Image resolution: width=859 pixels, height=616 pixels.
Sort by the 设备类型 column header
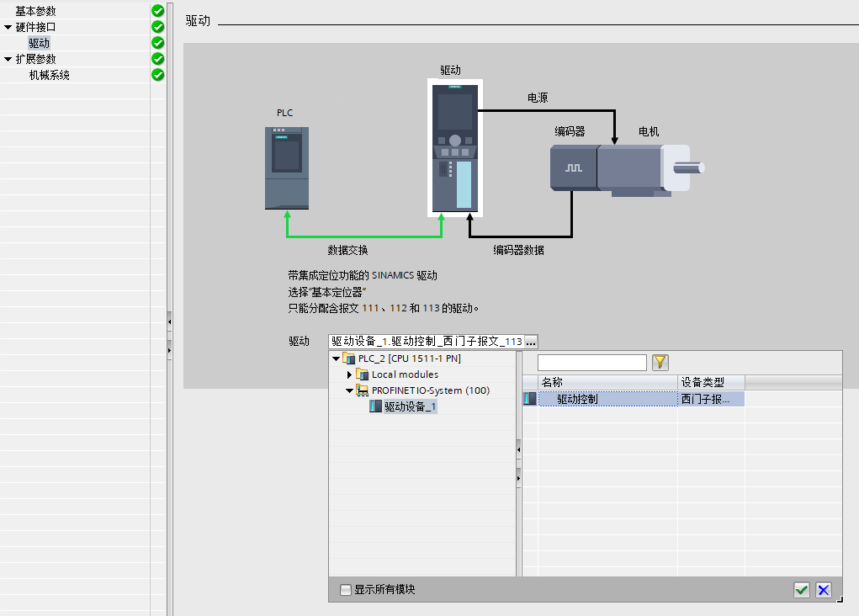711,382
